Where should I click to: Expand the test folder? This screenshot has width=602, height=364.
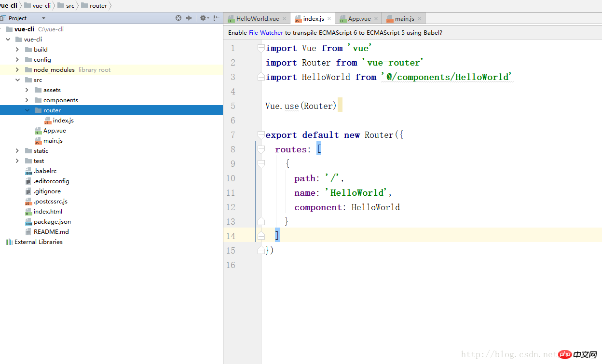[x=17, y=161]
